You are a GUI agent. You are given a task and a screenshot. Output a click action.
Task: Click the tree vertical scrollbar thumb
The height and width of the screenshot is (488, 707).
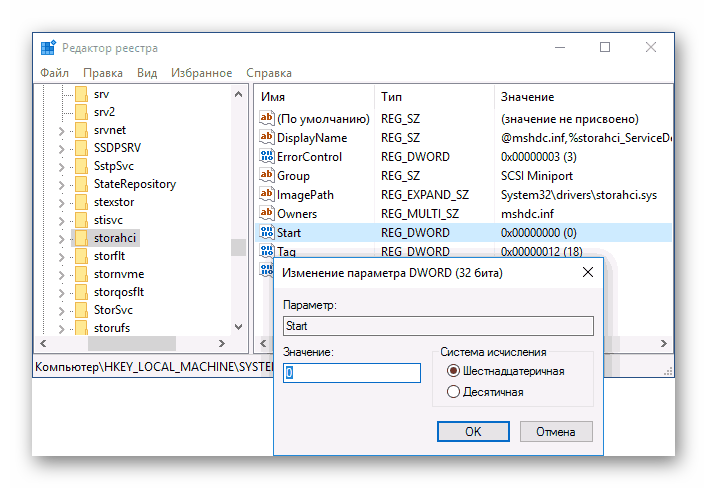click(239, 247)
